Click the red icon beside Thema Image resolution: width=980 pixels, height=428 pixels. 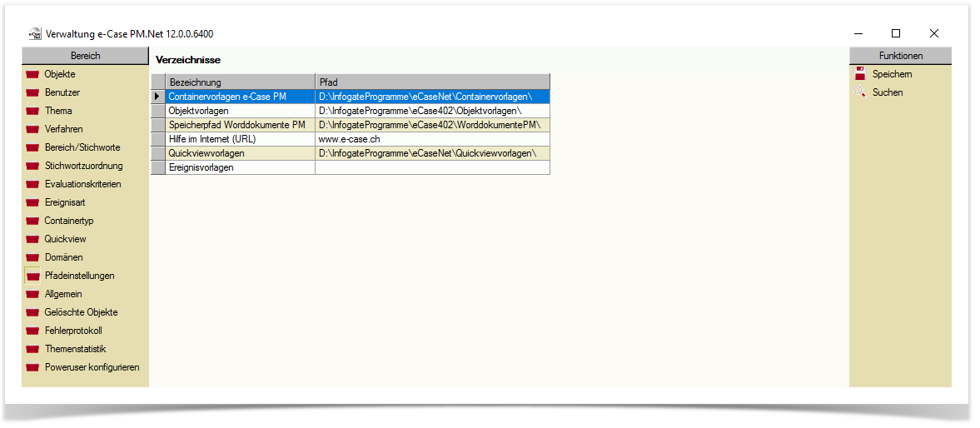[x=32, y=112]
